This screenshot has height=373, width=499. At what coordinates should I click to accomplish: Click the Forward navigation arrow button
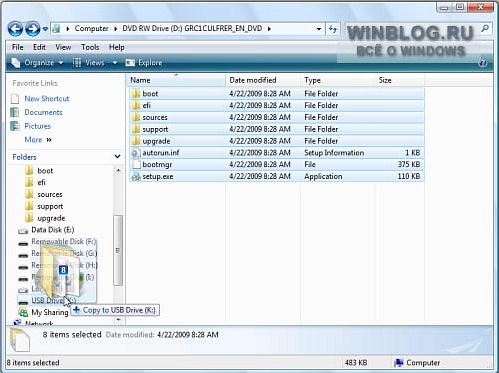pos(33,29)
